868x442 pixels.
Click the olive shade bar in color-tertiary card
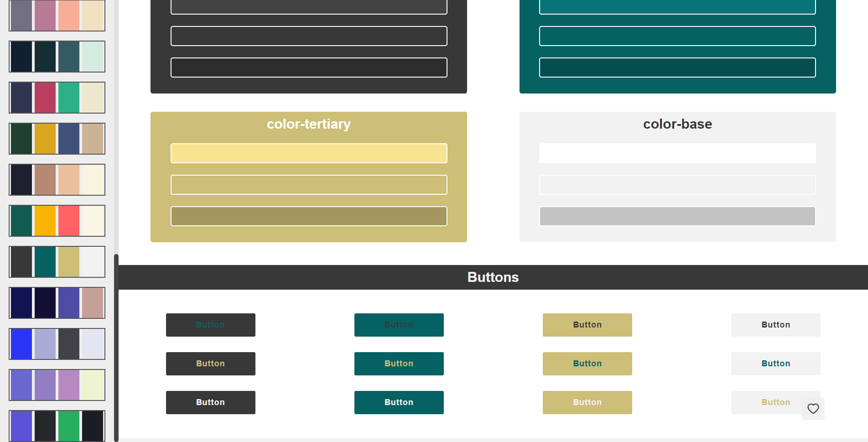point(308,216)
